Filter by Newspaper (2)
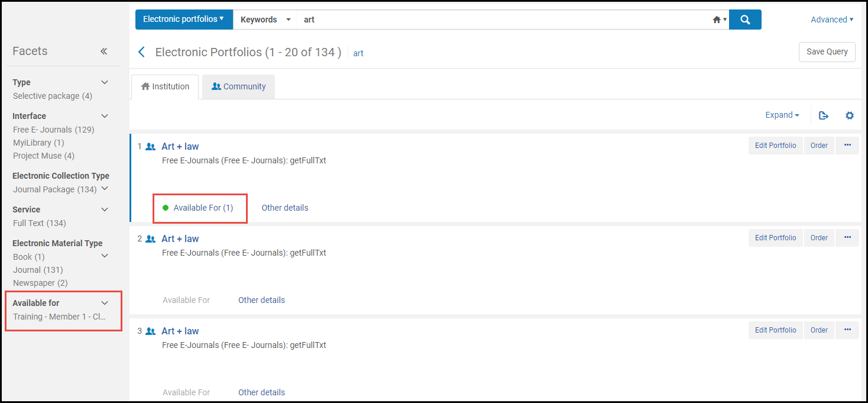This screenshot has width=868, height=403. point(40,283)
